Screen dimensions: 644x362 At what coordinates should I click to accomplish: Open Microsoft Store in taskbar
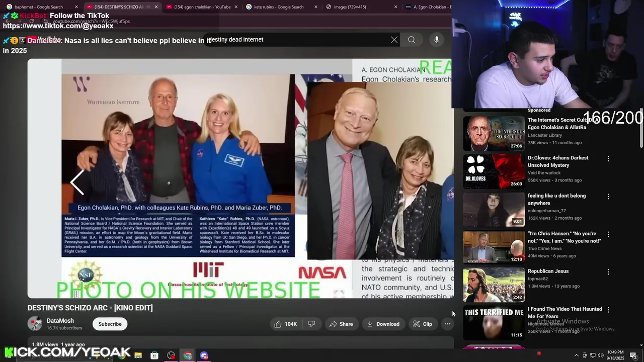(154, 355)
